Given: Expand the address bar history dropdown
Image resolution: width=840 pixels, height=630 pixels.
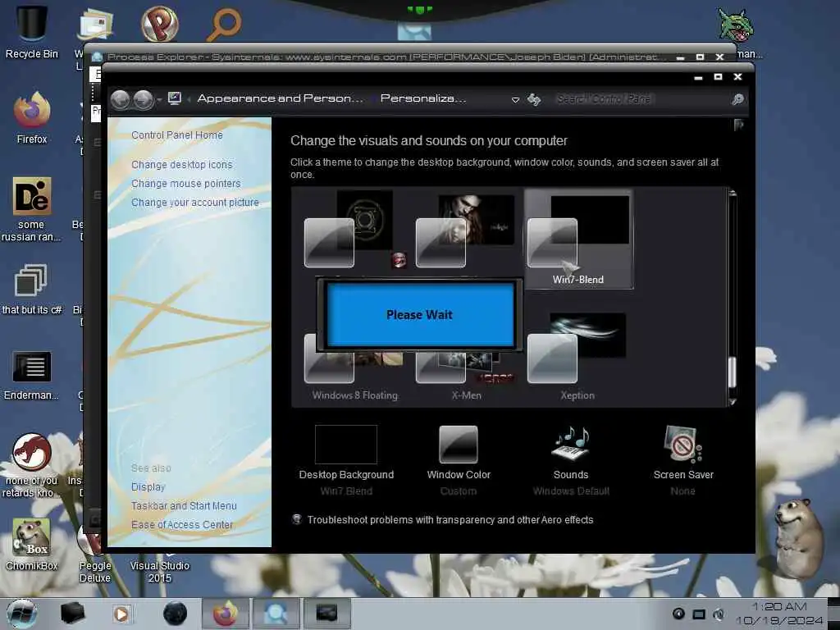Looking at the screenshot, I should (515, 99).
